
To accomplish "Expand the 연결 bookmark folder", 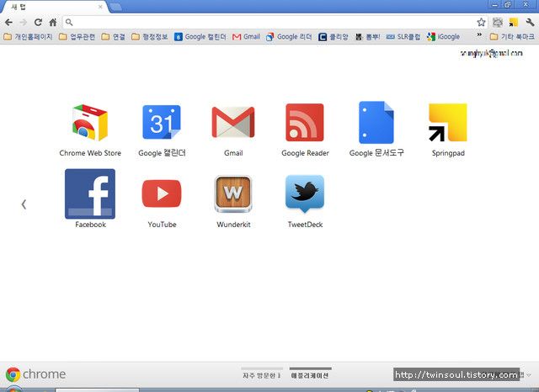I will point(114,37).
